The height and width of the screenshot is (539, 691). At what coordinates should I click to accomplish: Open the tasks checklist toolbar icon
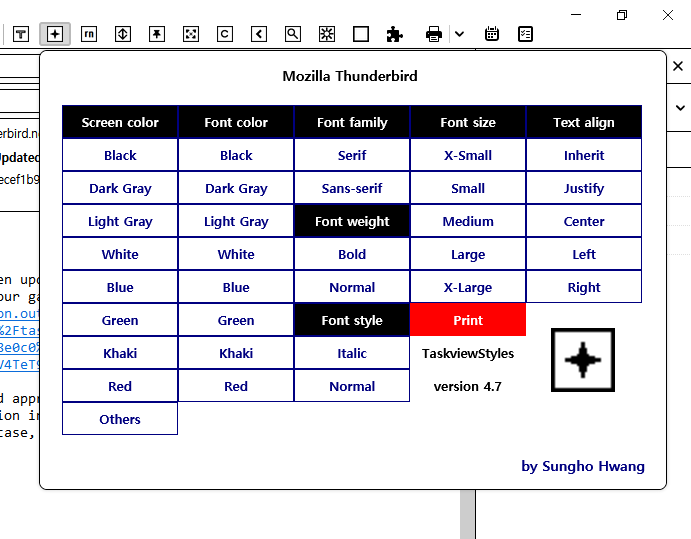[525, 34]
